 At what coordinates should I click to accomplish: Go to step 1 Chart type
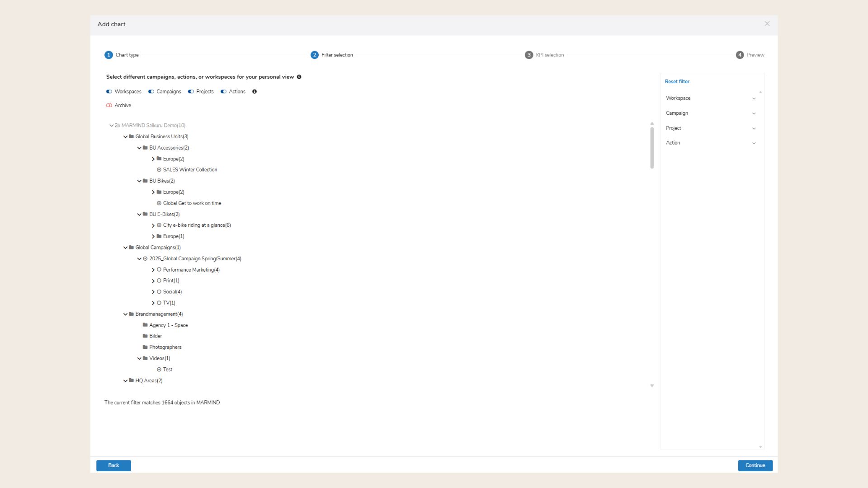(108, 55)
